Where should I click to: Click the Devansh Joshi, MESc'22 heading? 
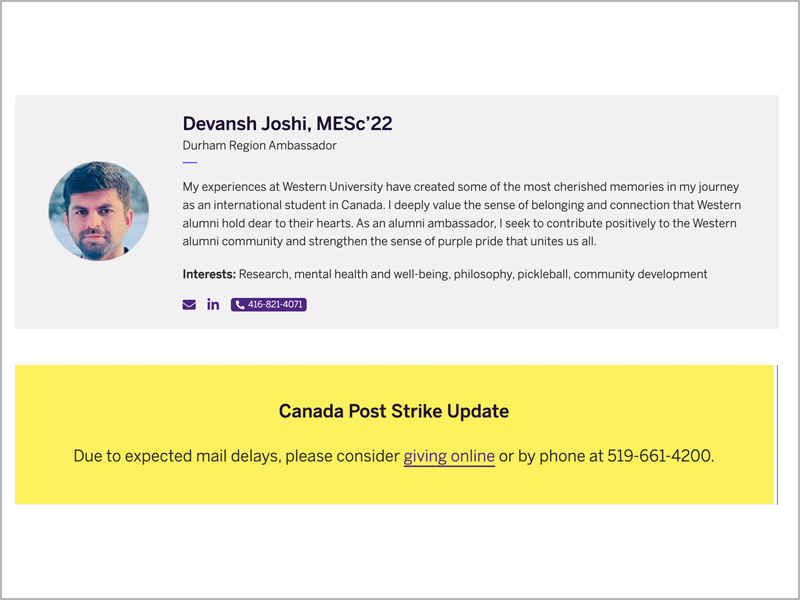click(x=287, y=124)
